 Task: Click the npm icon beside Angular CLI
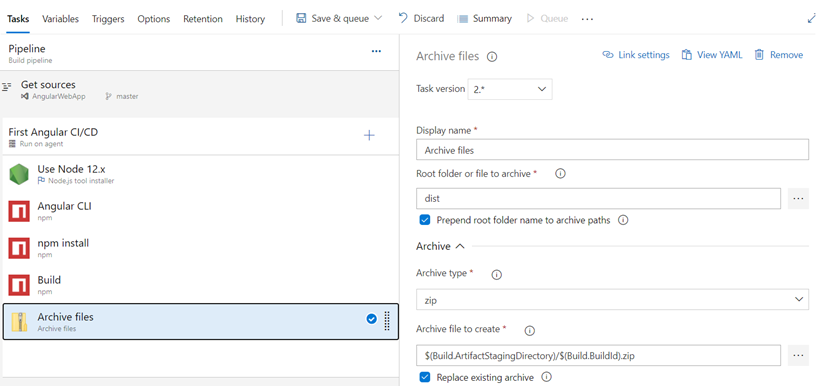[x=19, y=211]
